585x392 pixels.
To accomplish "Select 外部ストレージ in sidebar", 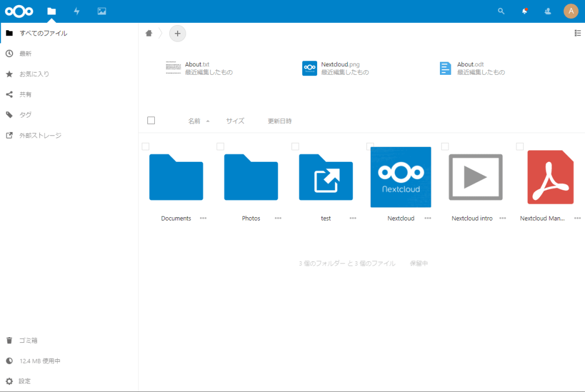I will (69, 135).
